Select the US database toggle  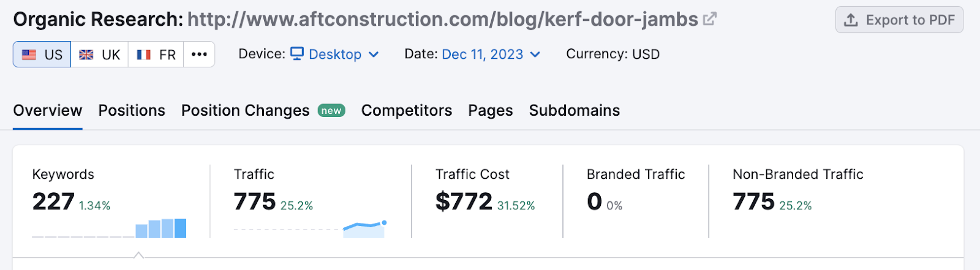(42, 54)
